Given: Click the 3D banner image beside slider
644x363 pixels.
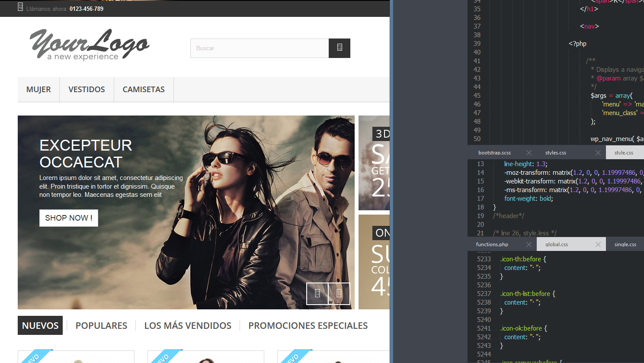Looking at the screenshot, I should click(x=374, y=163).
